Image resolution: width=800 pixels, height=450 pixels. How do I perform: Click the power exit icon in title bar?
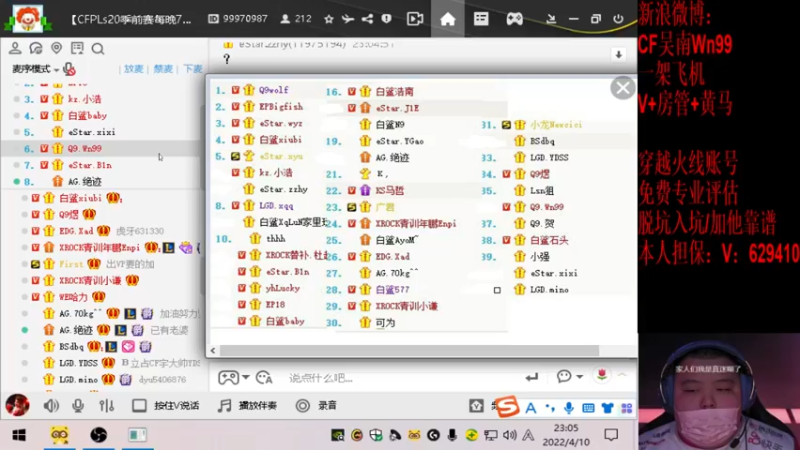pos(618,19)
